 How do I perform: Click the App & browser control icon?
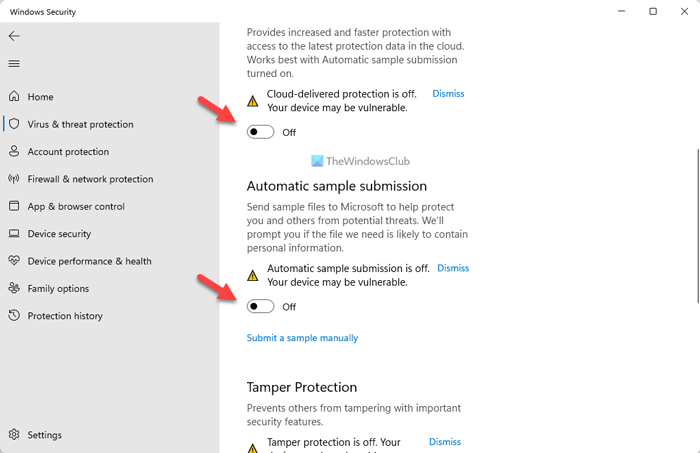[14, 207]
